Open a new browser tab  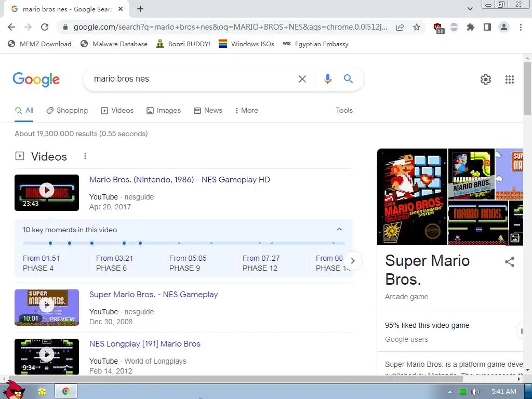pos(140,9)
